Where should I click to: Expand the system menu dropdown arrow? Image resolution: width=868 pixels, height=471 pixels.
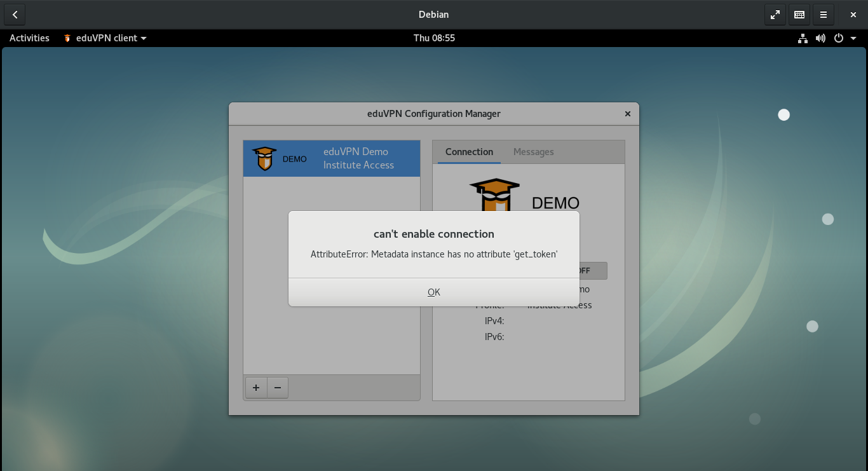(x=853, y=38)
